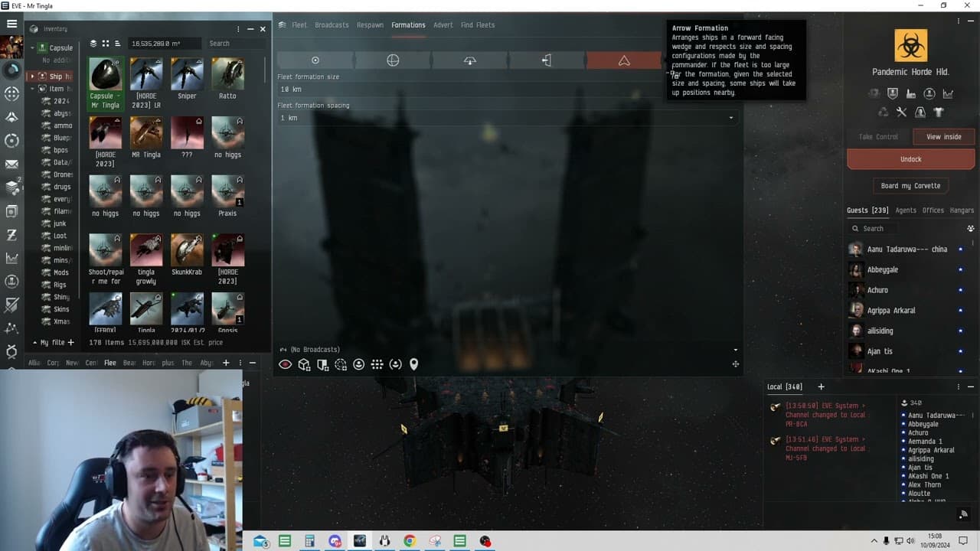Open the Z-shaped icon in Neocom sidebar
The height and width of the screenshot is (551, 980).
pyautogui.click(x=11, y=234)
